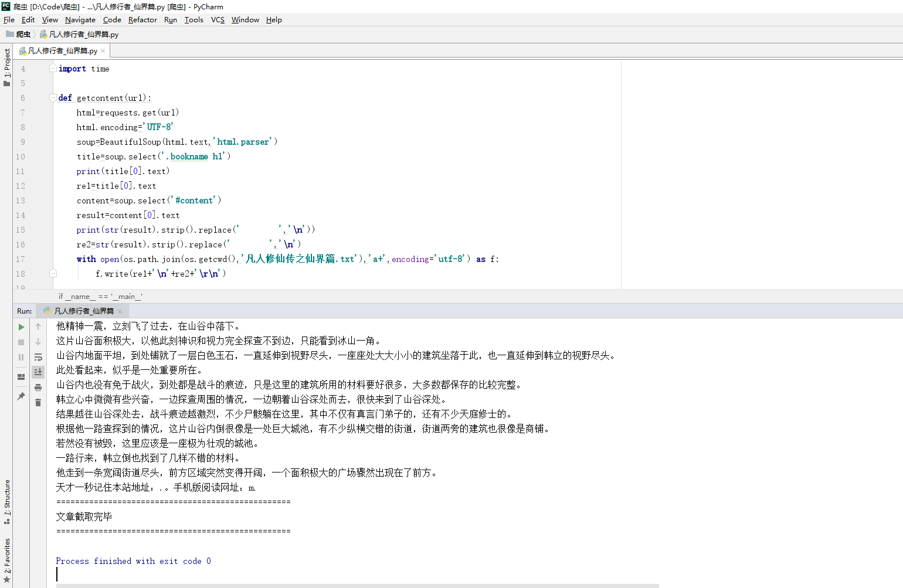Collapse the code fold at line 18
This screenshot has height=588, width=903.
53,272
